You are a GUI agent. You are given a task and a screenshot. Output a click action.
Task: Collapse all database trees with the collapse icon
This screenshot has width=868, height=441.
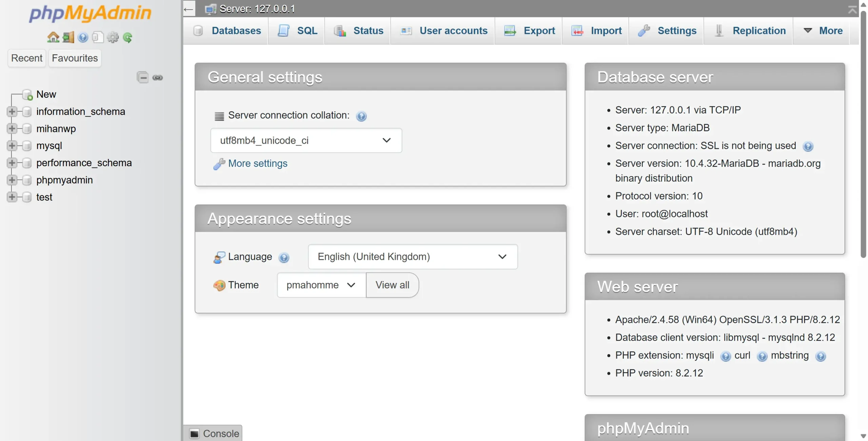142,77
